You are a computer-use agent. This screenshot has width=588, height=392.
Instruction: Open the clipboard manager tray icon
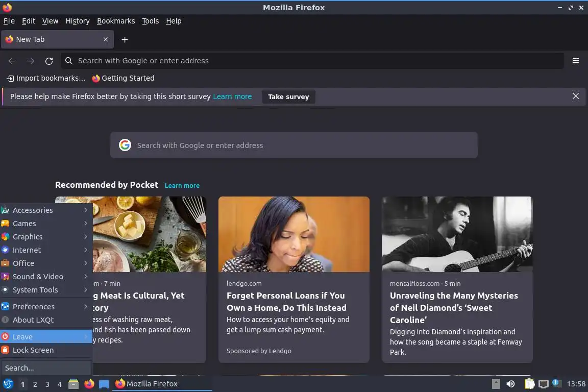(529, 384)
